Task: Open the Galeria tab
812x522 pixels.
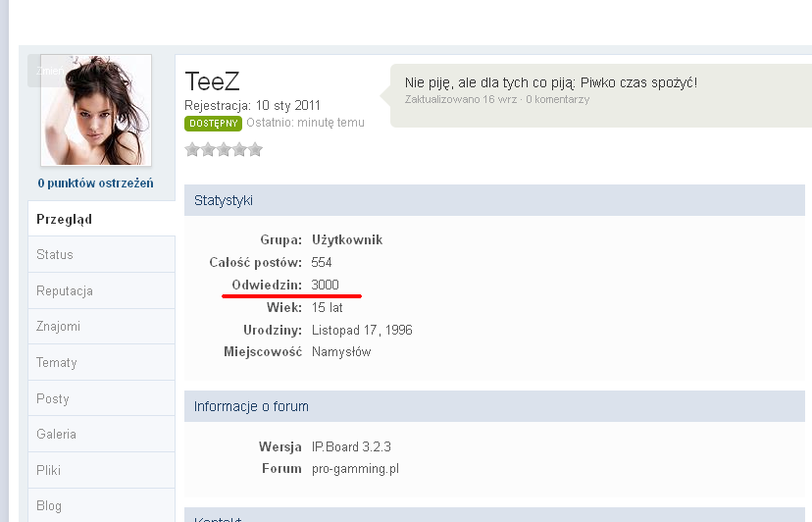Action: click(x=56, y=435)
